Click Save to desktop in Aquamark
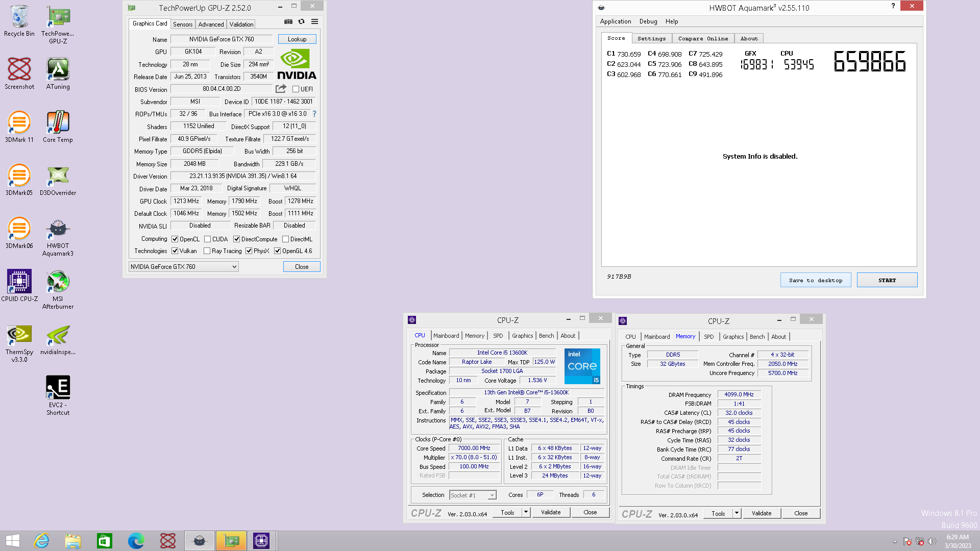Screen dimensions: 980x551 click(x=816, y=280)
